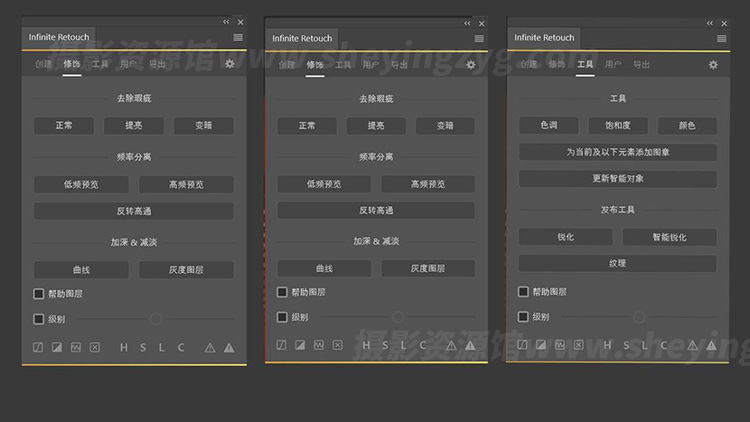Toggle 级别 checkbox in the middle panel
Viewport: 750px width, 422px height.
pyautogui.click(x=282, y=318)
